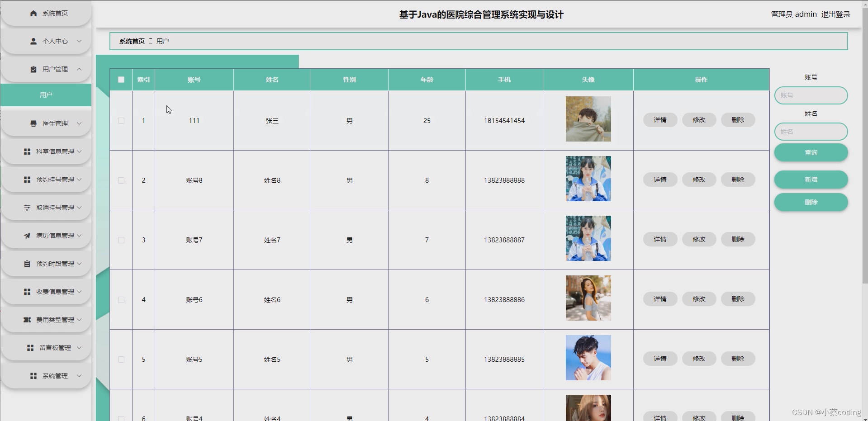Click the 医生管理 doctor icon
The image size is (868, 421).
click(33, 123)
